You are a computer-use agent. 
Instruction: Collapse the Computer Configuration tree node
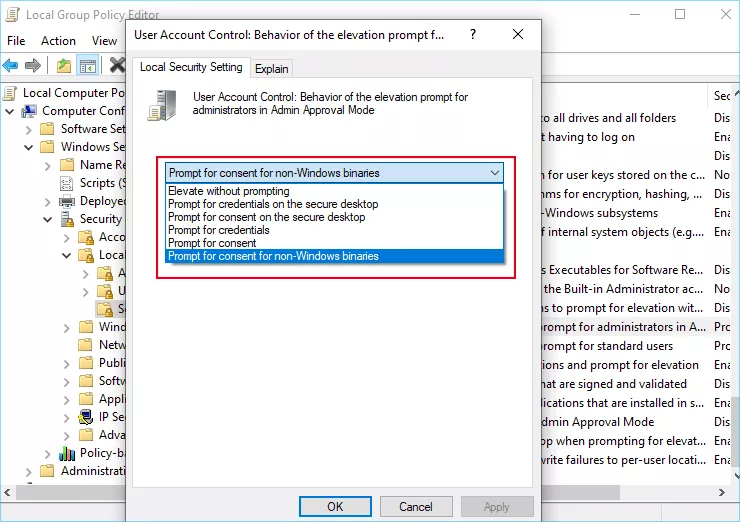coord(9,112)
